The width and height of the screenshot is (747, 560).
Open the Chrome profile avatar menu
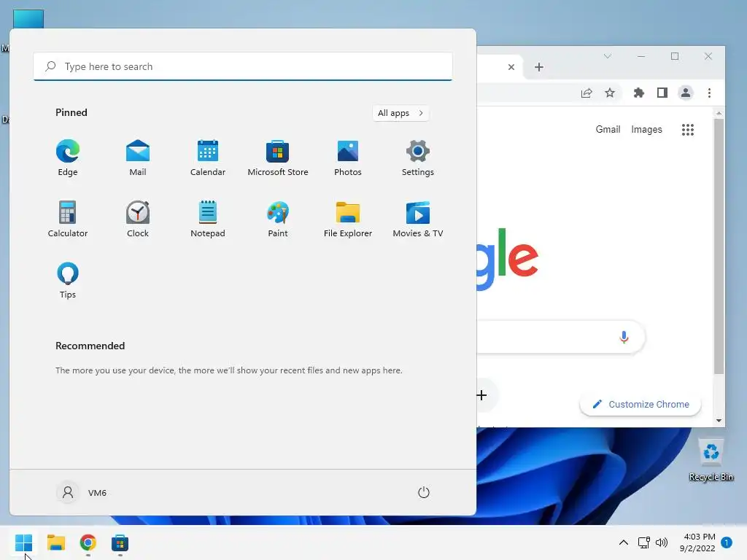pyautogui.click(x=686, y=93)
